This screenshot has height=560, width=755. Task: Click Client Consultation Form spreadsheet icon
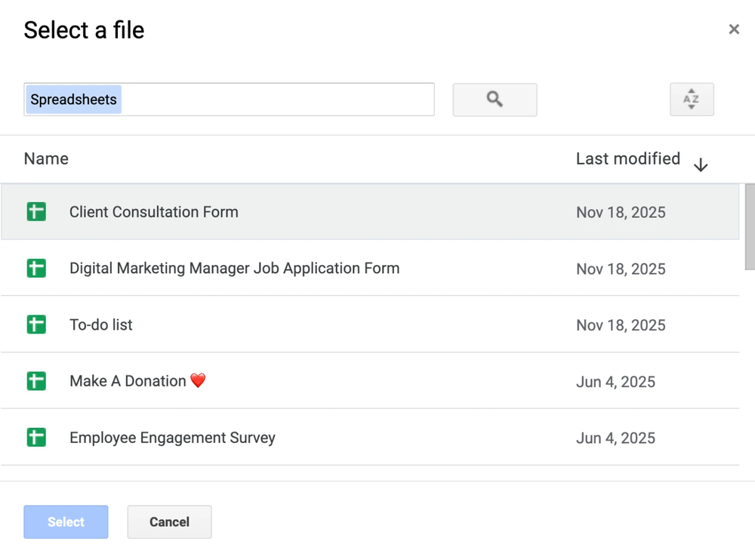click(36, 212)
